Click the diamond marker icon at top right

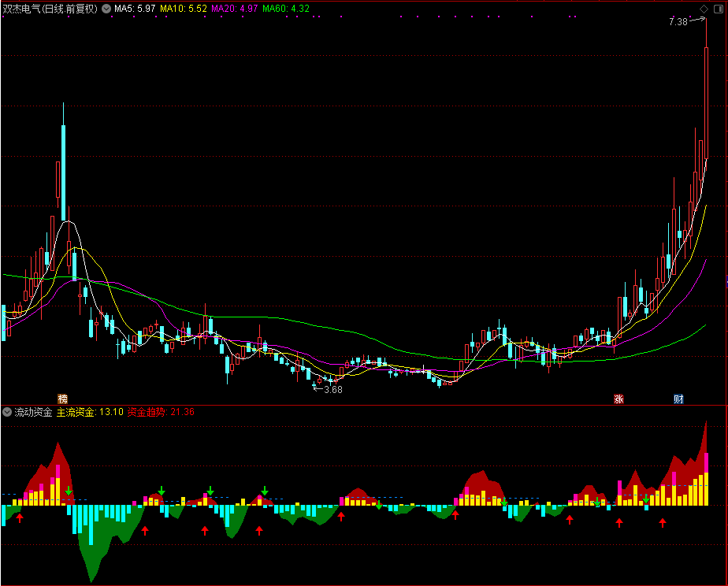[x=704, y=9]
